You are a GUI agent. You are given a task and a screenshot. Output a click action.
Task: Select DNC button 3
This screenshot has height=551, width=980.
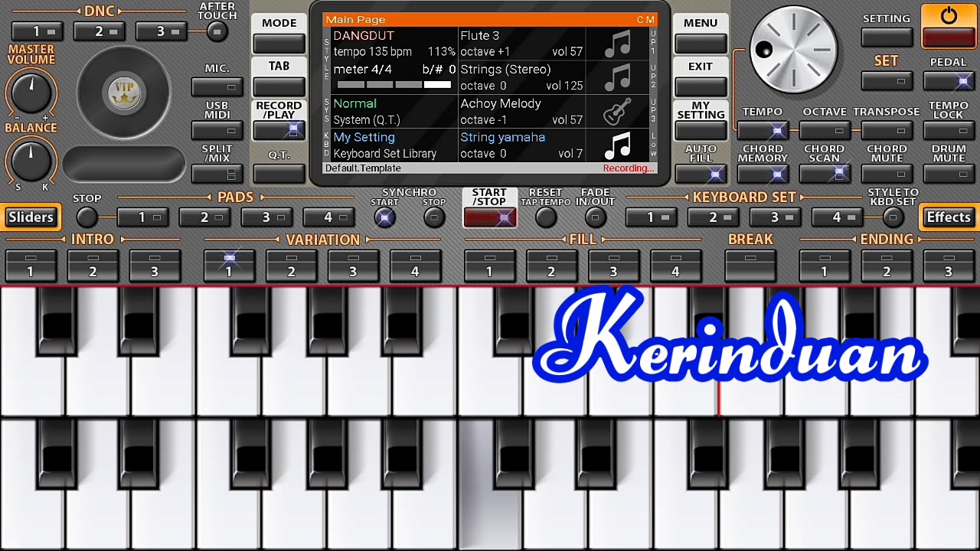pyautogui.click(x=161, y=31)
